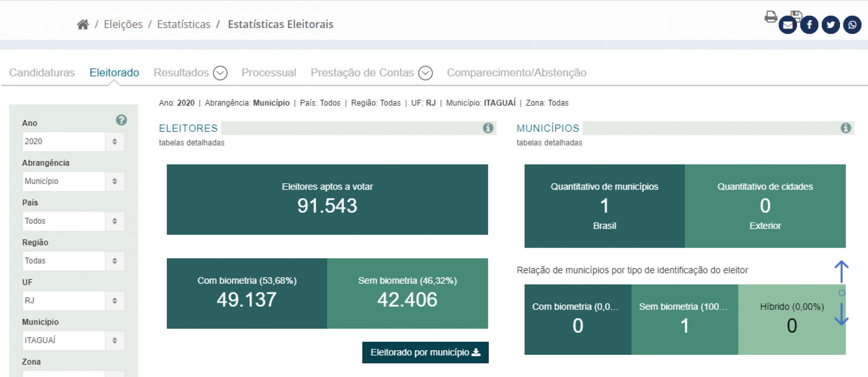This screenshot has height=377, width=868.
Task: Open help question mark next to Ano
Action: pos(121,120)
